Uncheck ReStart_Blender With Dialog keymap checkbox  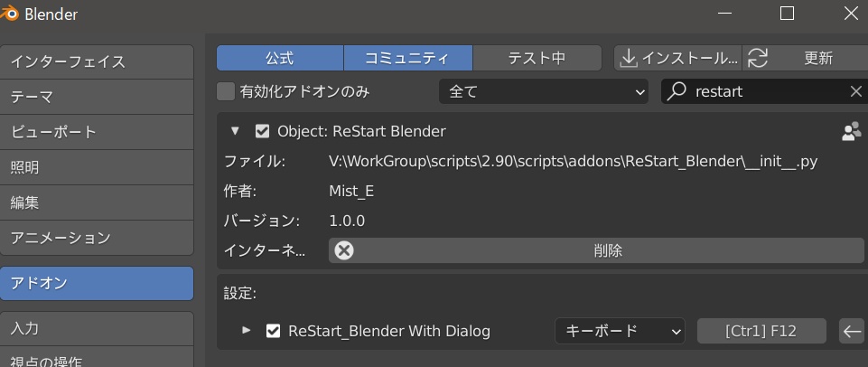pos(273,331)
